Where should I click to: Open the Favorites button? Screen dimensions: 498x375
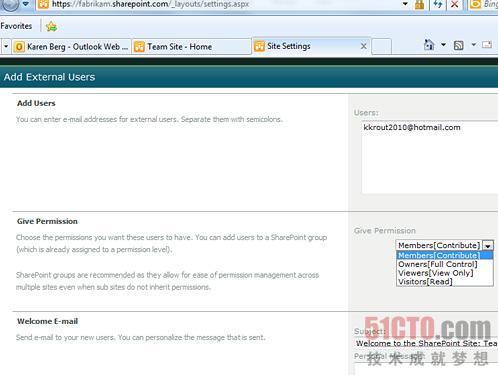tap(16, 26)
